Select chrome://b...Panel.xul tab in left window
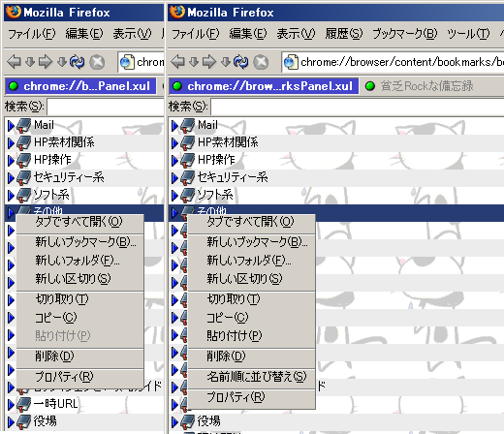 (80, 86)
